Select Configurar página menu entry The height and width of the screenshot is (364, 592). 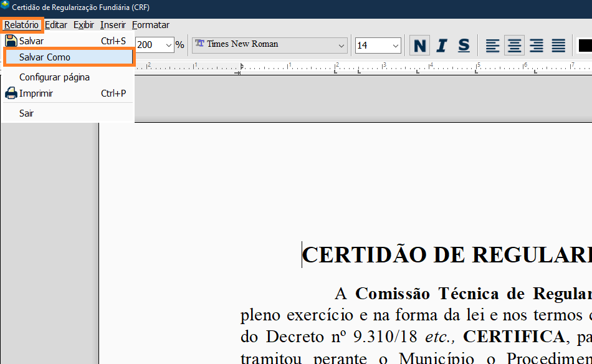point(54,77)
